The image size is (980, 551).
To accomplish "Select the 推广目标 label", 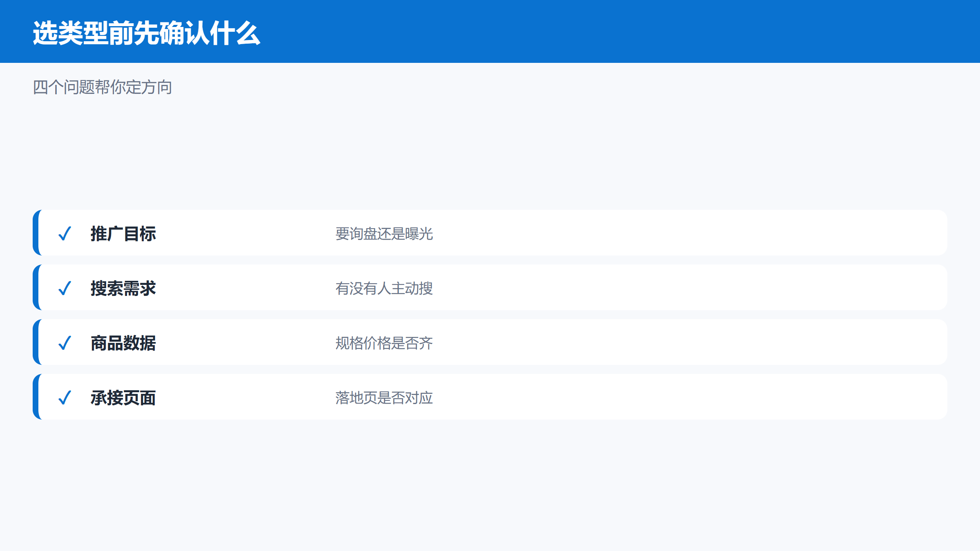I will (x=123, y=233).
